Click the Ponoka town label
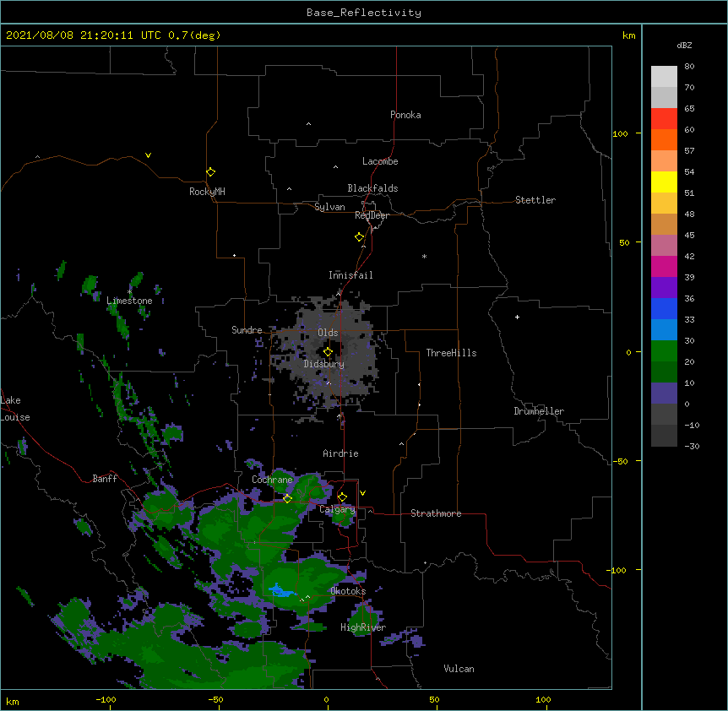The image size is (728, 711). click(x=405, y=115)
